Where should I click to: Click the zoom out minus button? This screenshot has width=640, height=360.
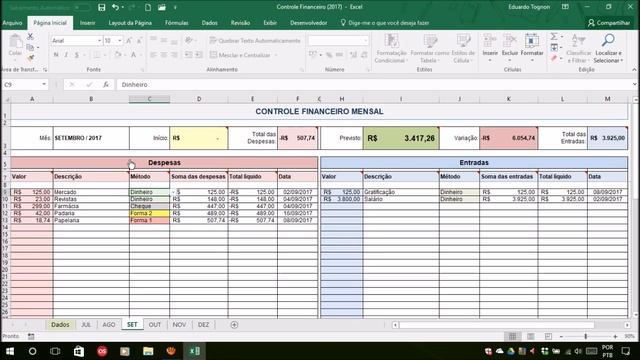tap(561, 336)
